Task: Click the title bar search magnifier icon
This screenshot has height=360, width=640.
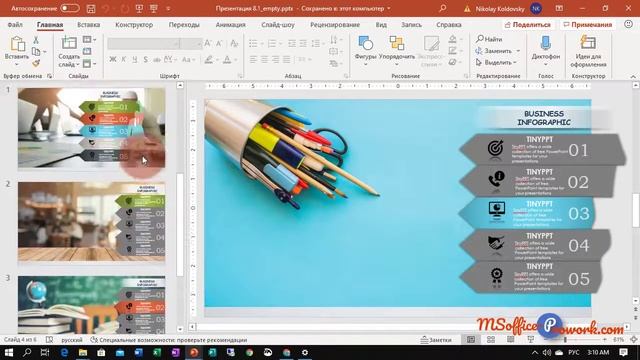Action: [x=442, y=8]
